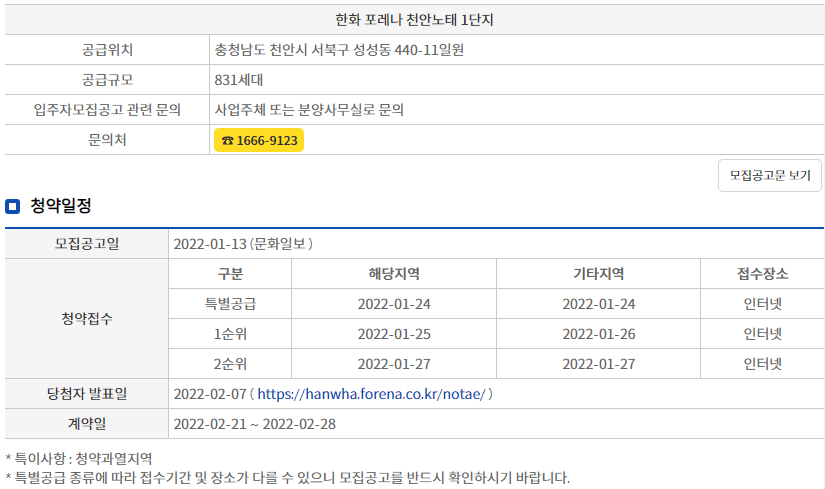This screenshot has height=489, width=825.
Task: Select the winner announcement date 2022-02-07
Action: (x=210, y=394)
